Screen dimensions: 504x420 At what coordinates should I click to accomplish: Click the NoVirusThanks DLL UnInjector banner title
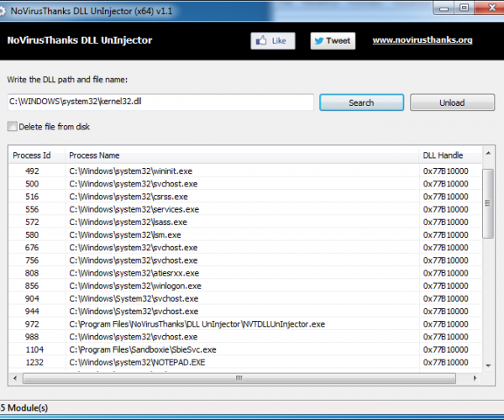[80, 40]
